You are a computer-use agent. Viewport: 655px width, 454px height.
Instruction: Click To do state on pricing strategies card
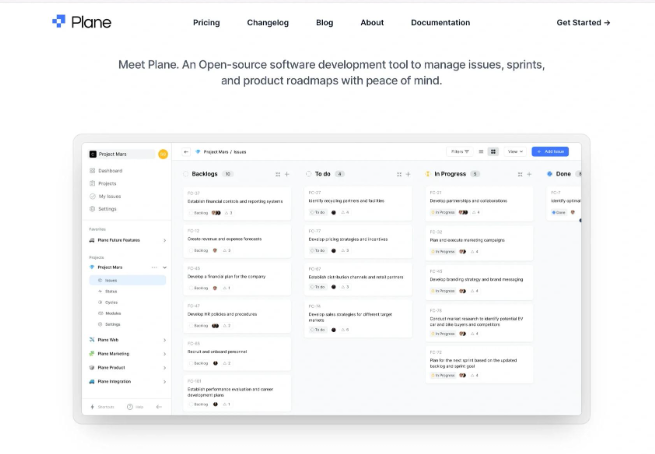pos(318,251)
